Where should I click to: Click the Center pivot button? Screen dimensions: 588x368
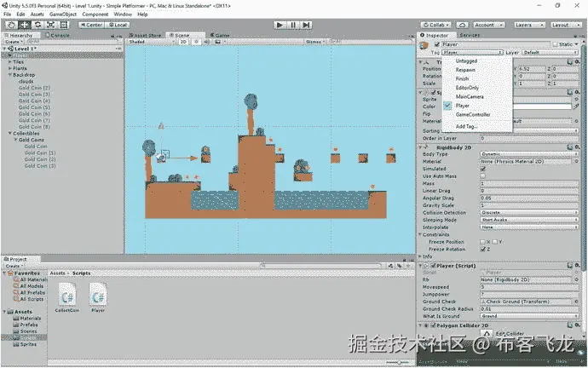click(x=91, y=25)
